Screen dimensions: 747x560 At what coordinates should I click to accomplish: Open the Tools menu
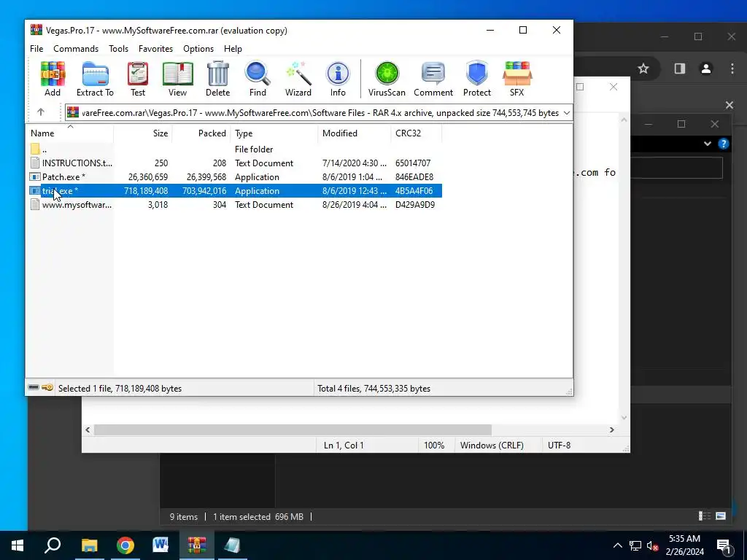[118, 49]
